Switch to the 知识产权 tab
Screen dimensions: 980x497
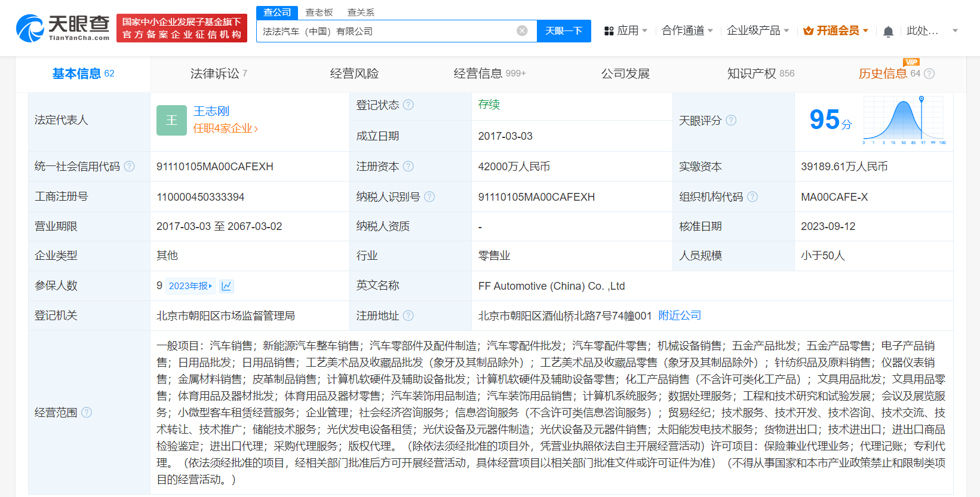click(760, 73)
